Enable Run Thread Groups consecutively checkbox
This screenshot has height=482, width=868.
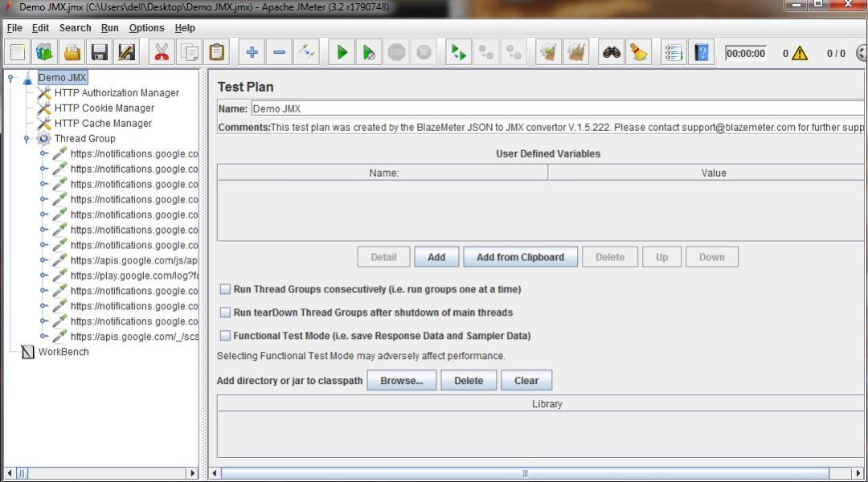tap(225, 289)
